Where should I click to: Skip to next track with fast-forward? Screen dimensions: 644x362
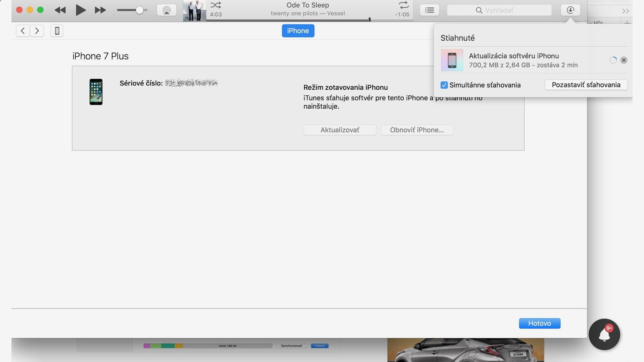point(100,10)
